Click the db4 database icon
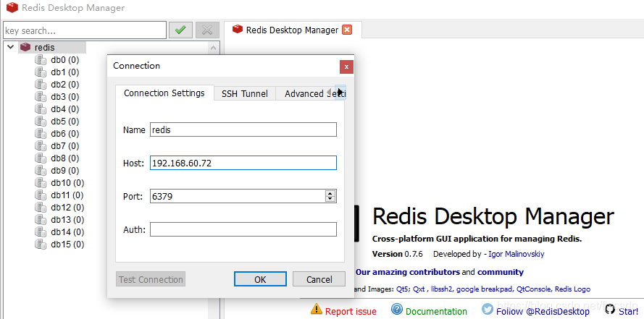Screen dimensions: 644x319 pyautogui.click(x=41, y=109)
